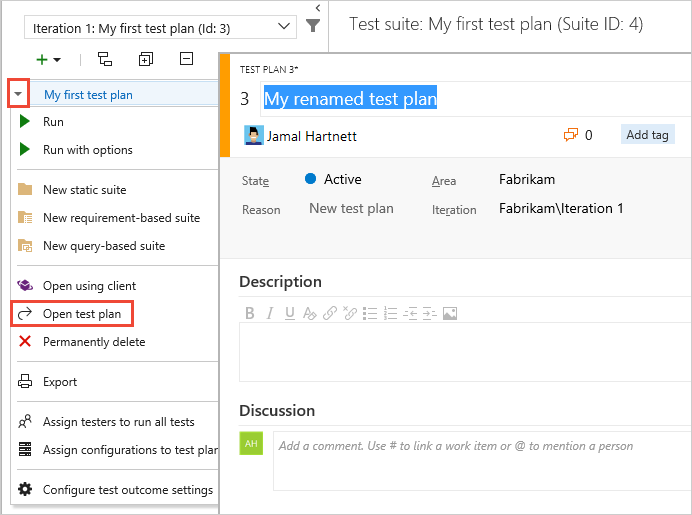The height and width of the screenshot is (515, 692).
Task: Click the Bold formatting icon
Action: tap(251, 313)
